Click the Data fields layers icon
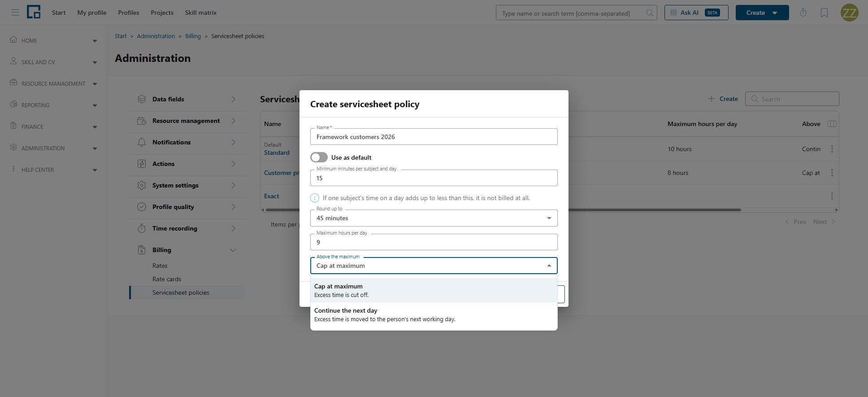Image resolution: width=868 pixels, height=397 pixels. 142,99
